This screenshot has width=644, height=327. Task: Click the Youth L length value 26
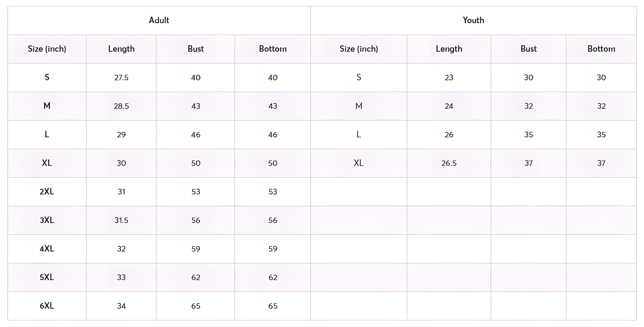tap(449, 135)
